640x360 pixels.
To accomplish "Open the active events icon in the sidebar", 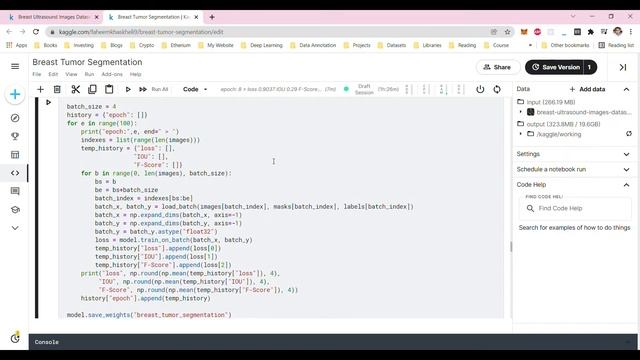I will pos(15,338).
